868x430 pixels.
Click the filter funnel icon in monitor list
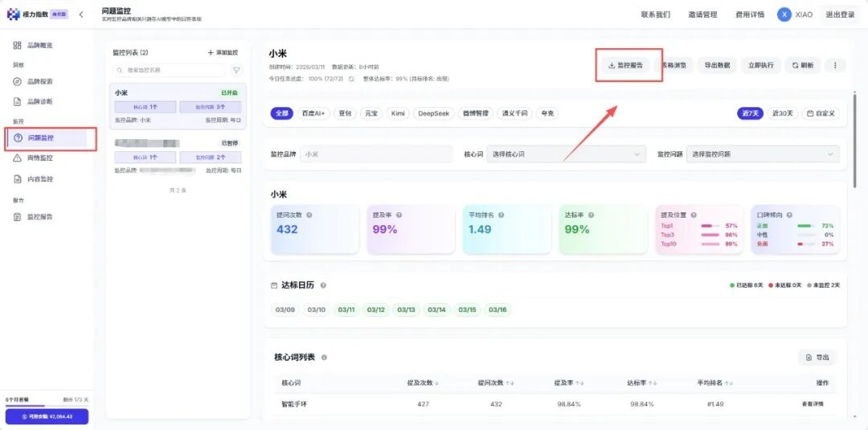(236, 70)
